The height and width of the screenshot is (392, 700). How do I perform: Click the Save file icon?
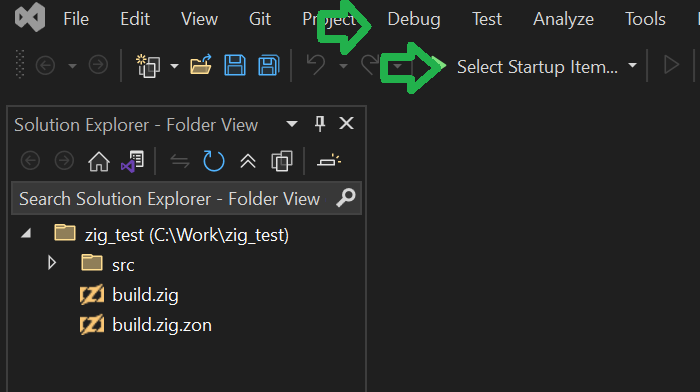click(x=235, y=66)
